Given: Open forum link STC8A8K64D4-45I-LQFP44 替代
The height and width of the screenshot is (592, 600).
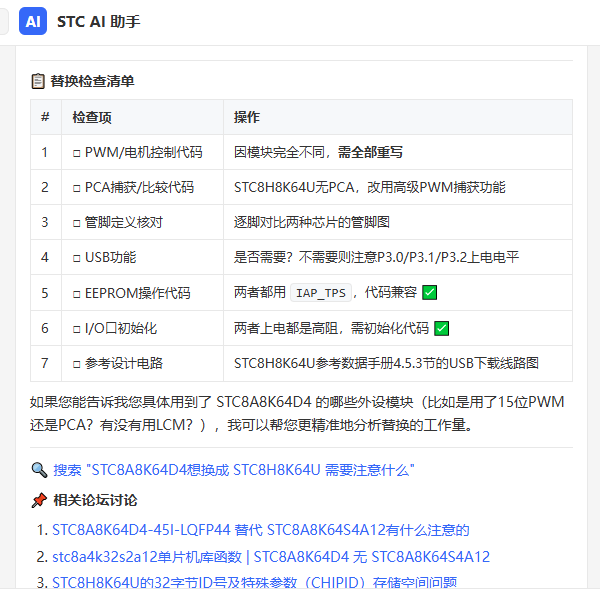Looking at the screenshot, I should [x=261, y=530].
